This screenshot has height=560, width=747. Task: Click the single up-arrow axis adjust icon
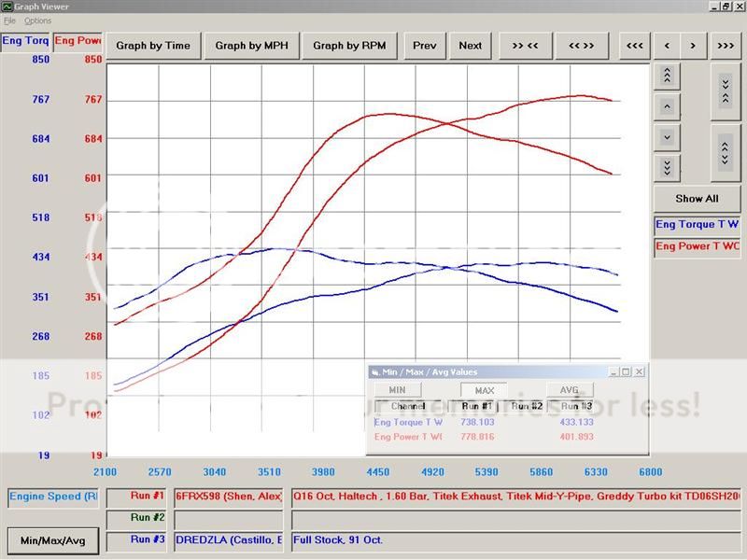[x=668, y=105]
